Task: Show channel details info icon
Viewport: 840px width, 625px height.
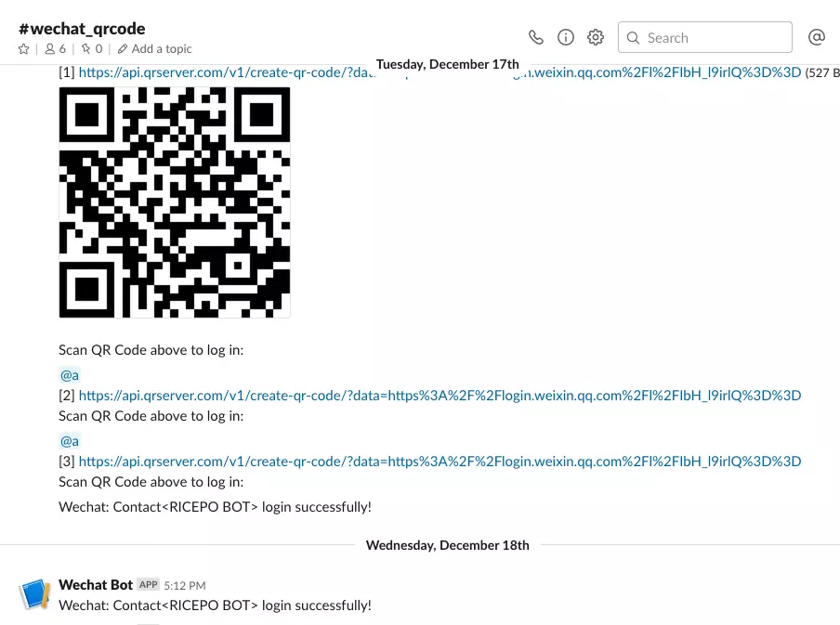Action: [x=566, y=37]
